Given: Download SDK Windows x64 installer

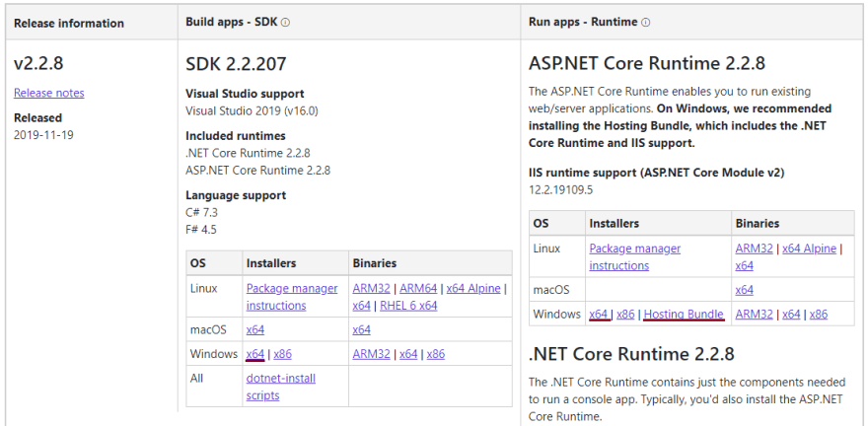Looking at the screenshot, I should (x=255, y=354).
